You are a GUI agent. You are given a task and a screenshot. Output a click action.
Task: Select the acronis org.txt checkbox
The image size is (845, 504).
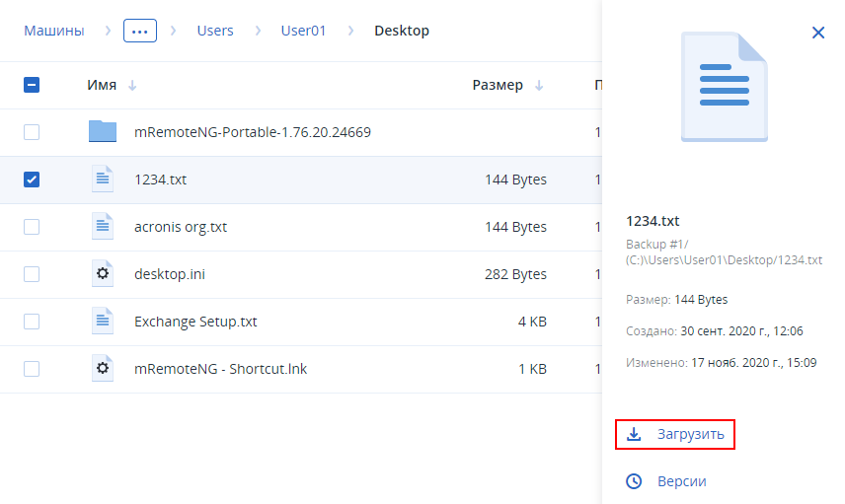(32, 227)
